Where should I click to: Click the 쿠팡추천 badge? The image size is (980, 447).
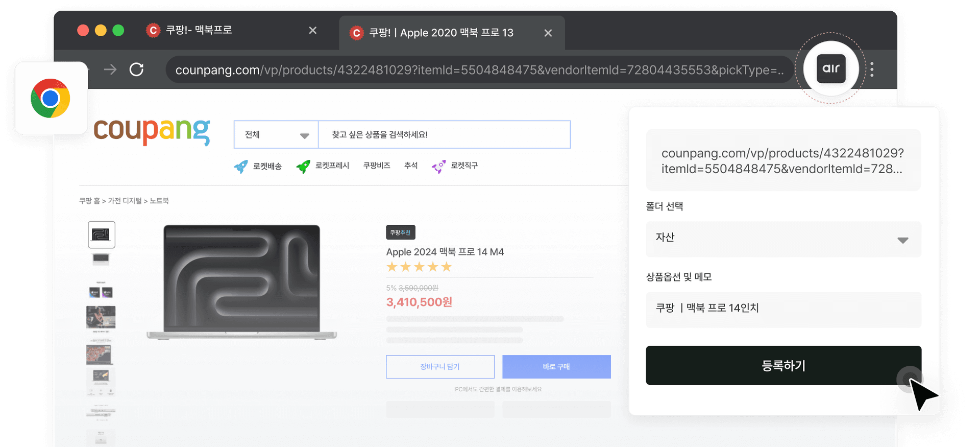[401, 232]
